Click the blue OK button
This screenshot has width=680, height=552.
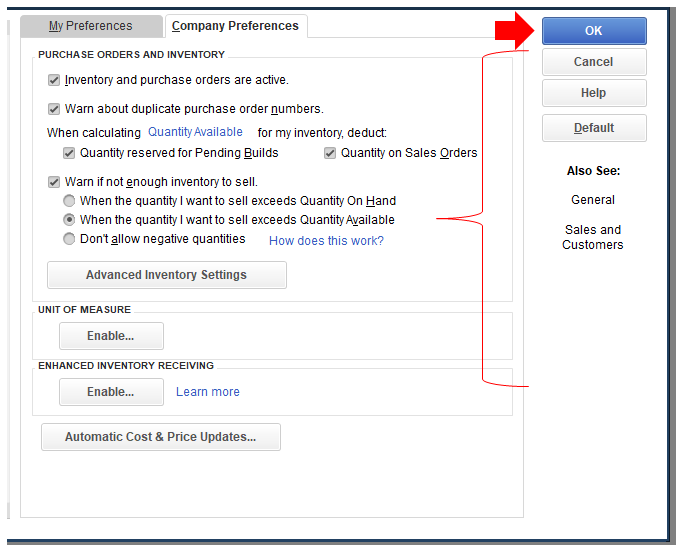pyautogui.click(x=594, y=31)
